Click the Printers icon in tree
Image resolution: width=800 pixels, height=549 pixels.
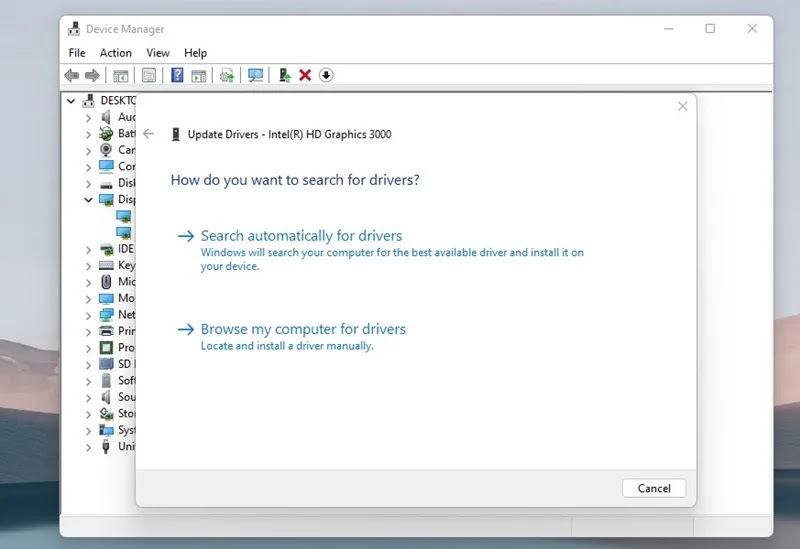click(106, 331)
